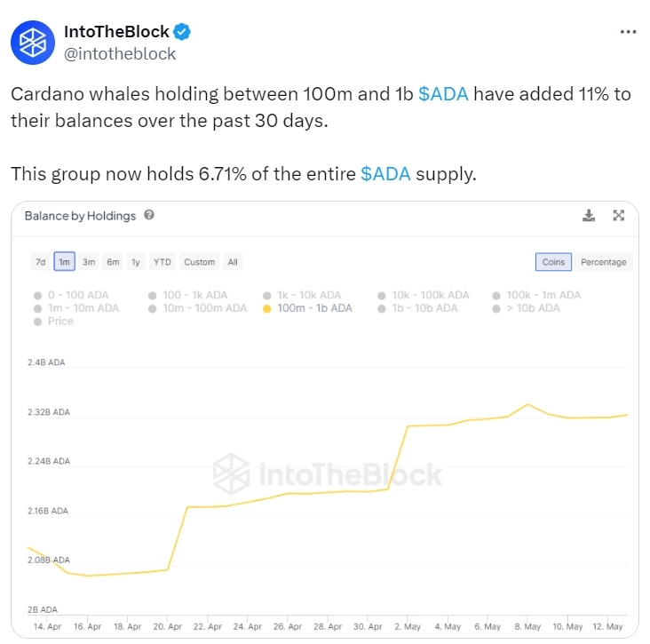Select the 1m time range
Image resolution: width=650 pixels, height=644 pixels.
[65, 262]
